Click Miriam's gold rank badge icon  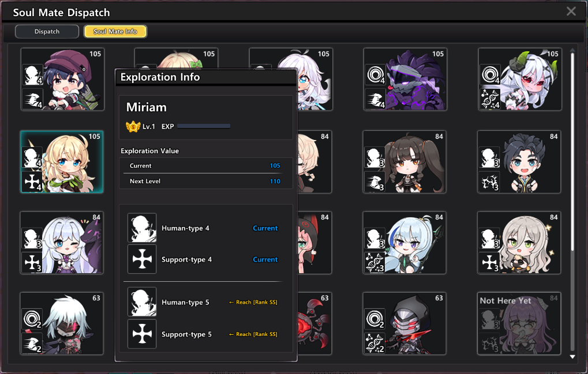coord(133,127)
